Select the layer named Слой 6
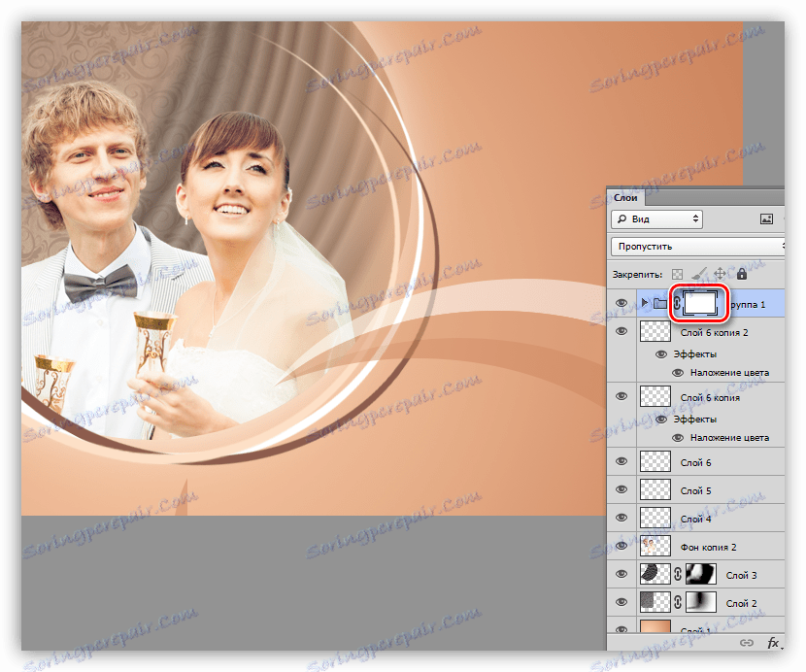This screenshot has height=672, width=806. tap(695, 463)
